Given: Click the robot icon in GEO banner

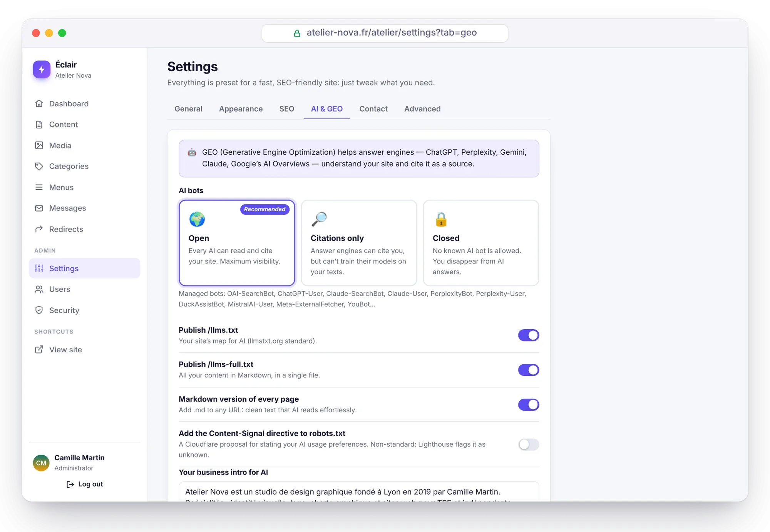Looking at the screenshot, I should pos(192,152).
